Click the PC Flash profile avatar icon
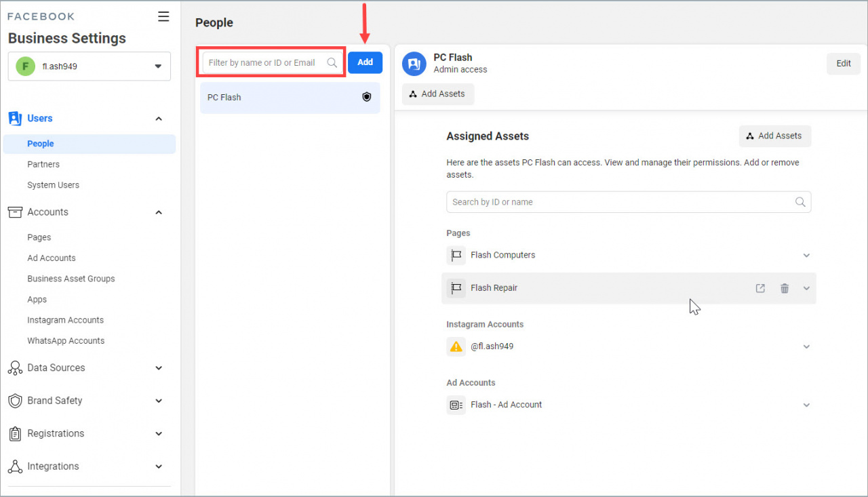This screenshot has height=497, width=868. (414, 64)
